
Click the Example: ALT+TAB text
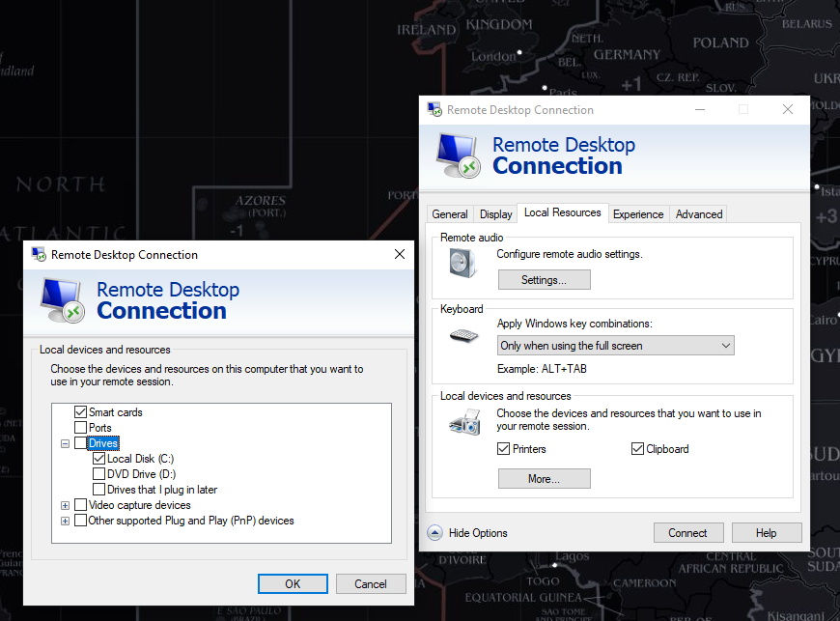pos(542,369)
